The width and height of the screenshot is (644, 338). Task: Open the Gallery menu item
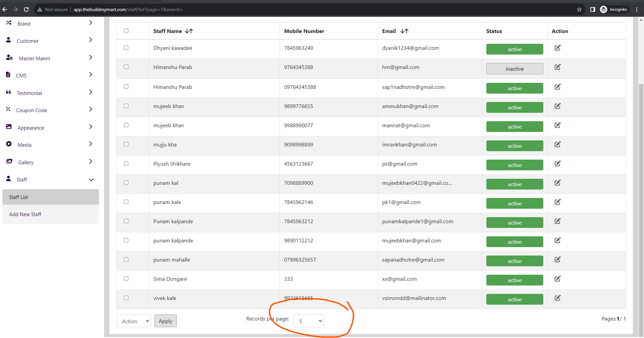coord(26,162)
